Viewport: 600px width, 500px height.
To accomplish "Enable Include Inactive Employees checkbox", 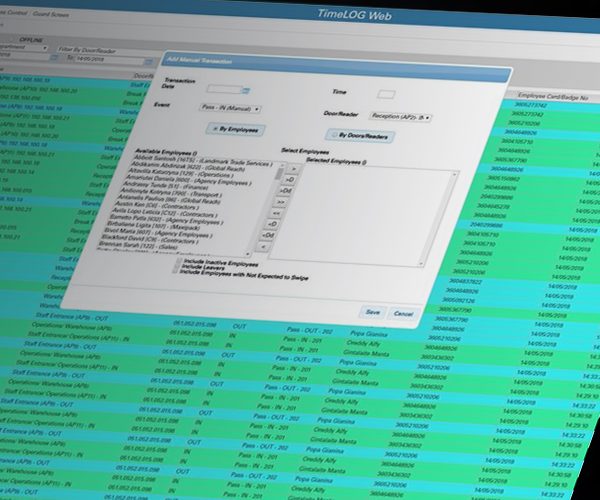I will 175,260.
